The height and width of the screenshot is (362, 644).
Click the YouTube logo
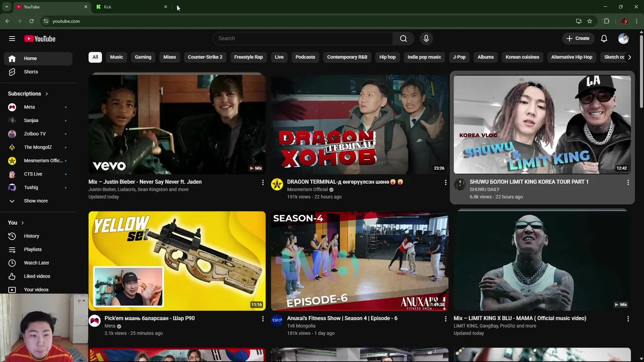[40, 39]
